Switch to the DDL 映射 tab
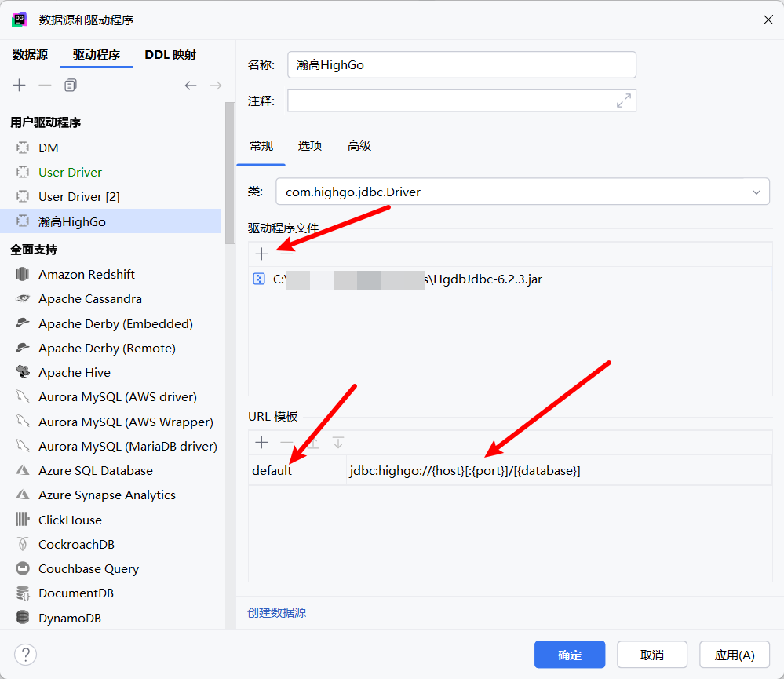 [x=170, y=54]
